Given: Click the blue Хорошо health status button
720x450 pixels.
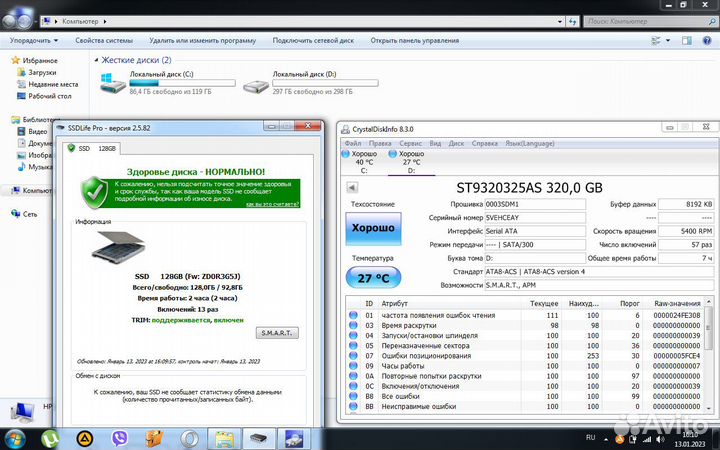Looking at the screenshot, I should 373,228.
